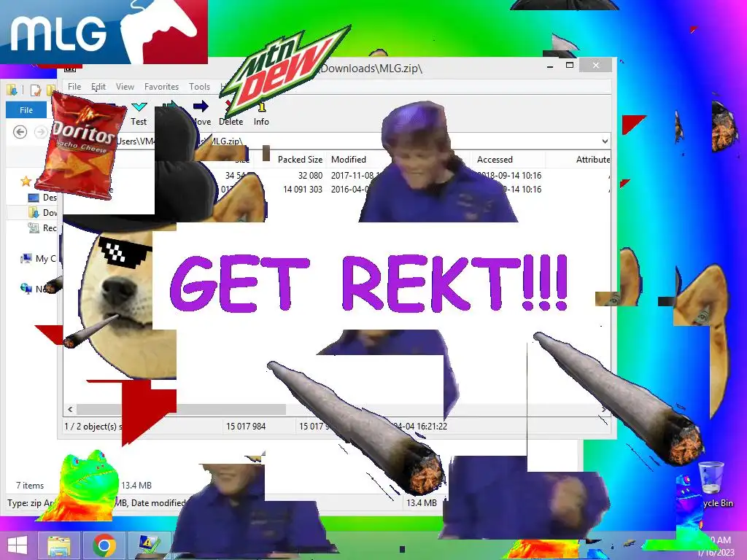Click the 13.4 MB text in Explorer status bar
This screenshot has width=747, height=560.
136,485
